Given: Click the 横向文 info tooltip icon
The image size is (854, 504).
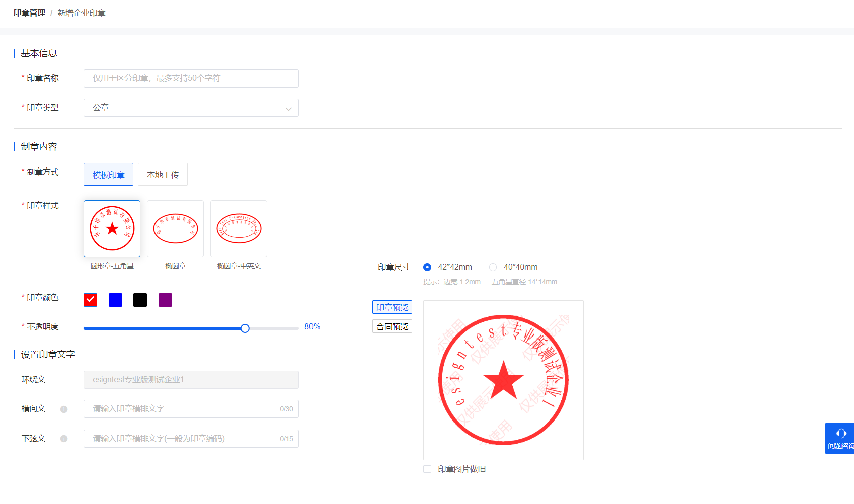Looking at the screenshot, I should 64,409.
